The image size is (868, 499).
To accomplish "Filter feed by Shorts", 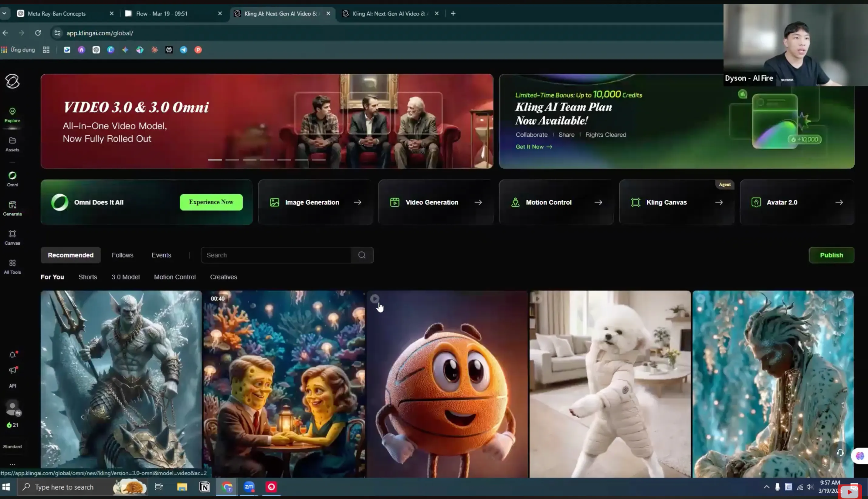I will [88, 277].
